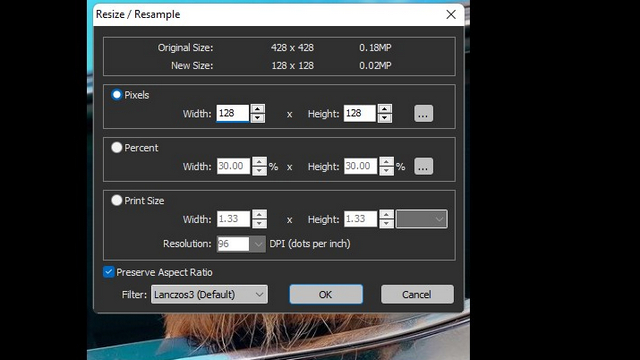The width and height of the screenshot is (640, 360).
Task: Select the Pixels radio button
Action: [117, 95]
